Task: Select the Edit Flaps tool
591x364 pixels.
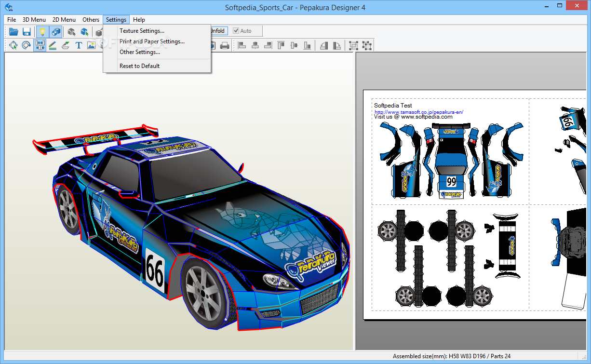Action: (x=66, y=45)
